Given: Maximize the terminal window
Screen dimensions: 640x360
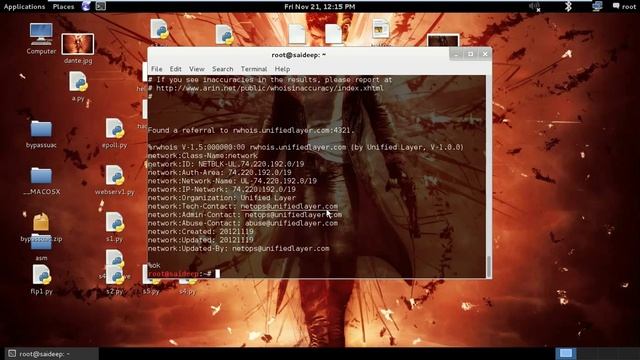Looking at the screenshot, I should (470, 54).
